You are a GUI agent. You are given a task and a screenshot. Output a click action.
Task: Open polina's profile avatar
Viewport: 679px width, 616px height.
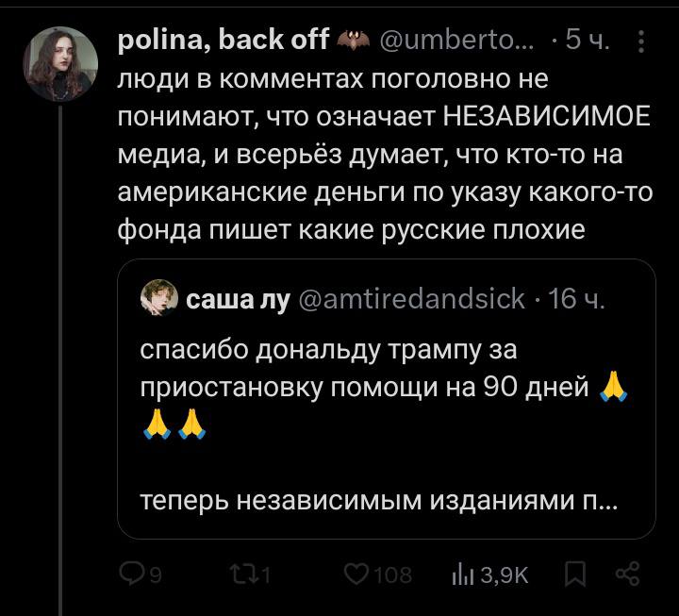60,64
